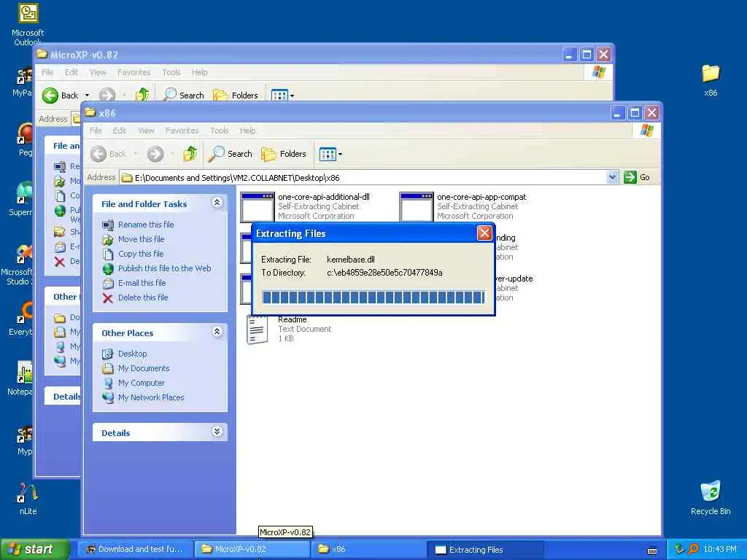Open the address bar history dropdown

coord(612,177)
